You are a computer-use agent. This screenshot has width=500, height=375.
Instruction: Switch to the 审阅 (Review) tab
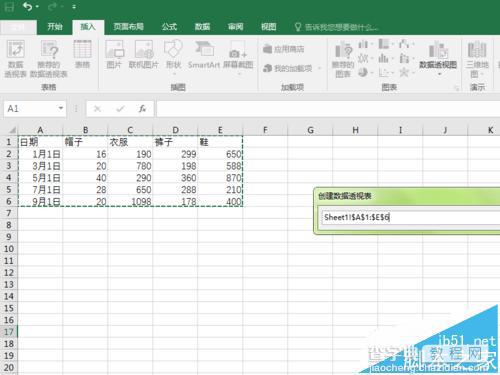click(235, 27)
